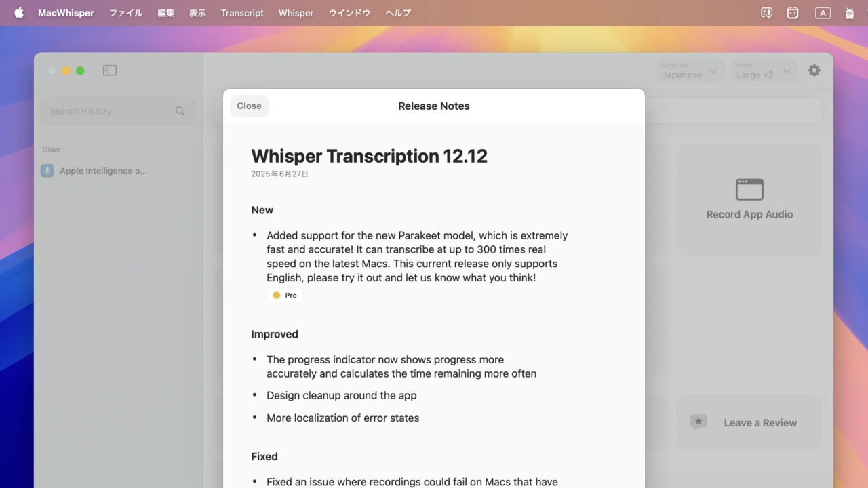Click the input source A icon in menu bar

(822, 13)
